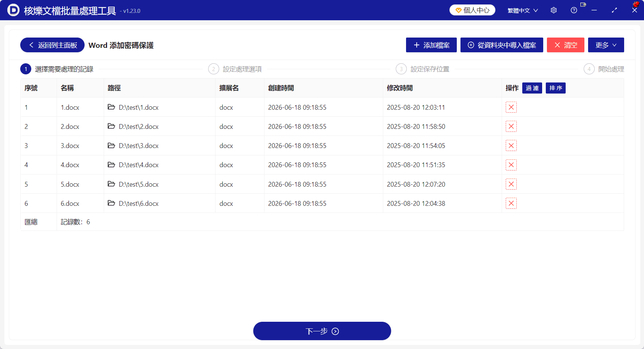Proceed with 下一步 button
This screenshot has height=349, width=644.
[322, 331]
